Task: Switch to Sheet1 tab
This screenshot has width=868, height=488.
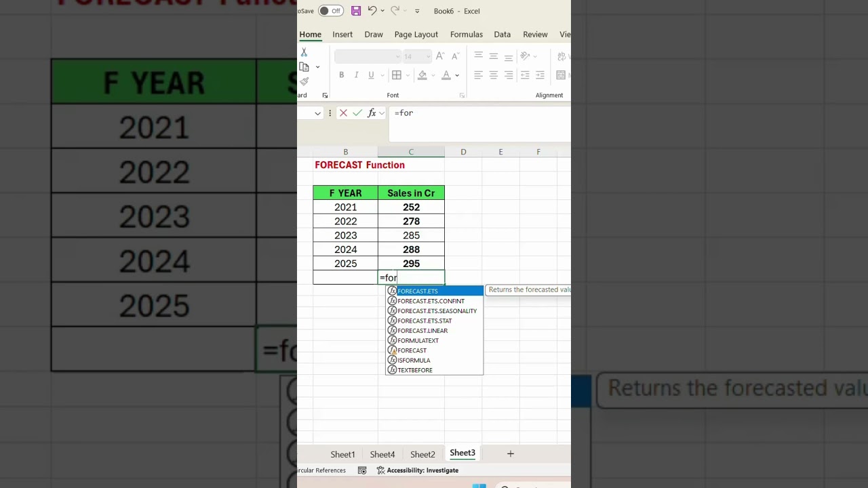Action: (342, 454)
